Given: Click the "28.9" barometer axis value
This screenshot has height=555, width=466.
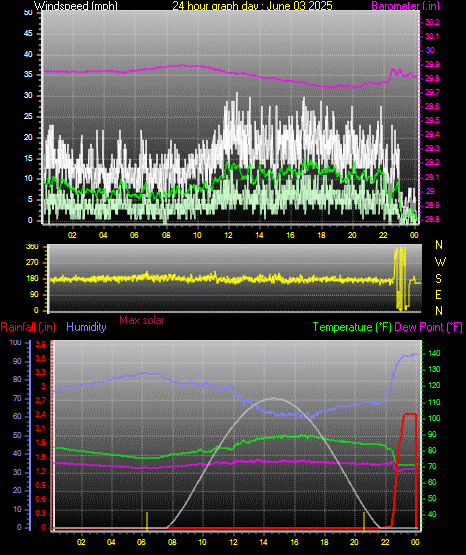Looking at the screenshot, I should pyautogui.click(x=432, y=205).
